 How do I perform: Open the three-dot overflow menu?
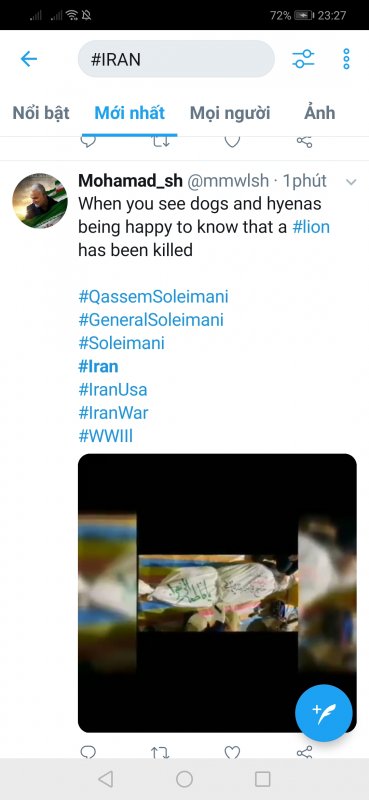click(347, 59)
